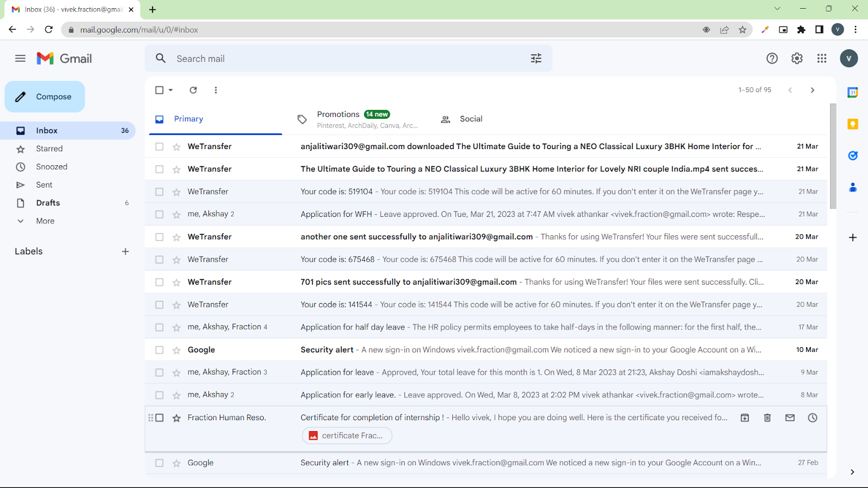Open Google Keep from the right sidebar

[852, 124]
